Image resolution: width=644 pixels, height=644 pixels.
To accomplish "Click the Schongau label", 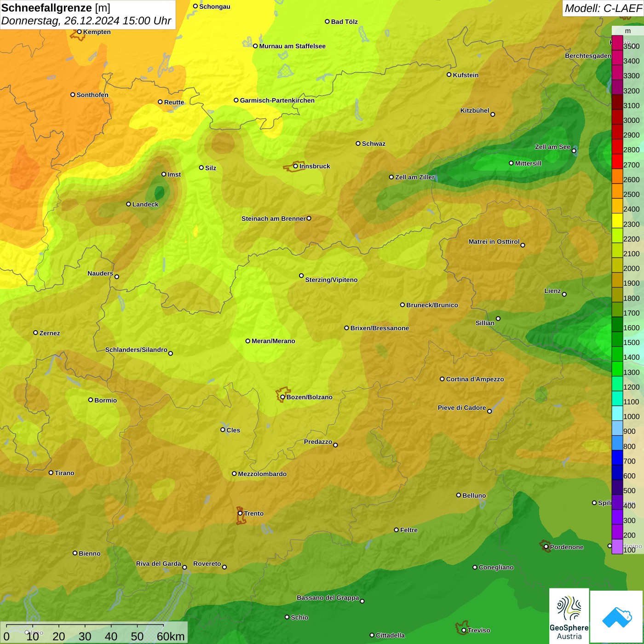I will (x=214, y=6).
